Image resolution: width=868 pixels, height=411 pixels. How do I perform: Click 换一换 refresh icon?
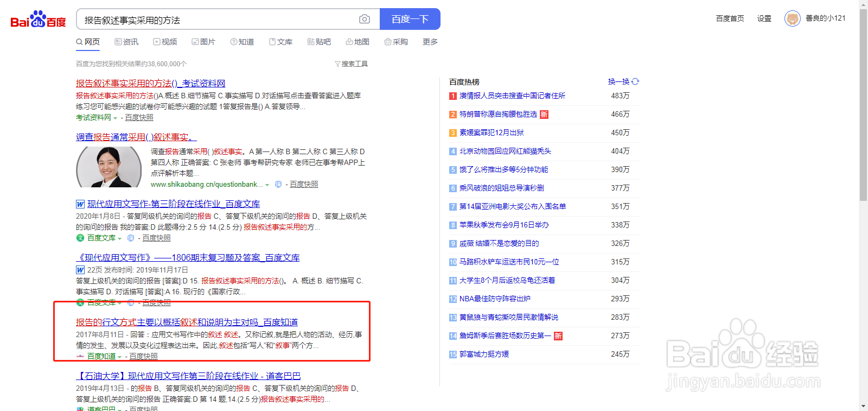point(635,81)
